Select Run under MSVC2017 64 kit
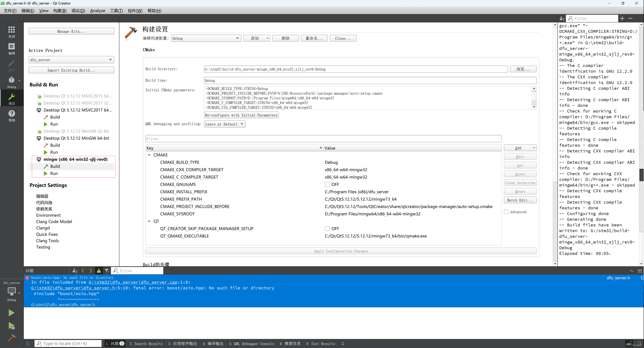 pos(54,124)
